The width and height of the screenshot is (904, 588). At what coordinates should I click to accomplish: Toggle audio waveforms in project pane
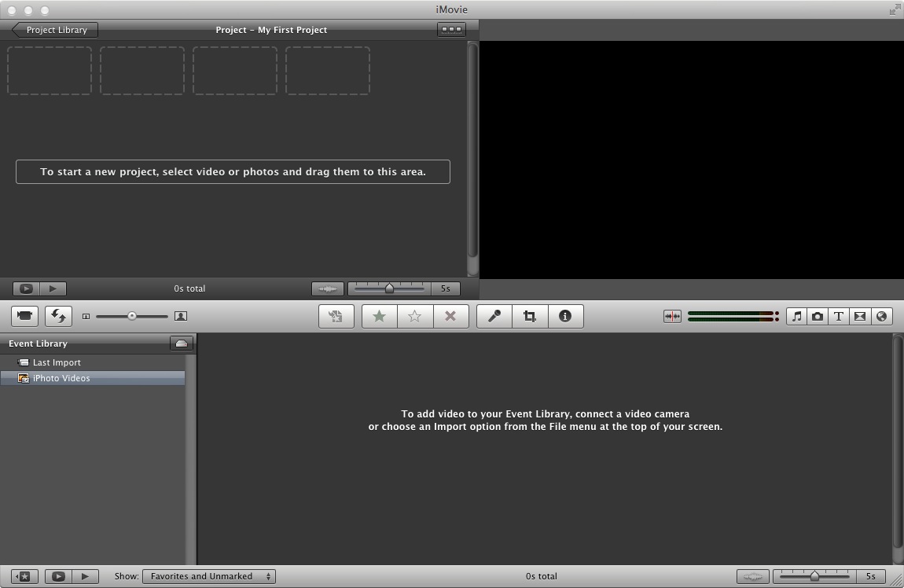pos(328,288)
